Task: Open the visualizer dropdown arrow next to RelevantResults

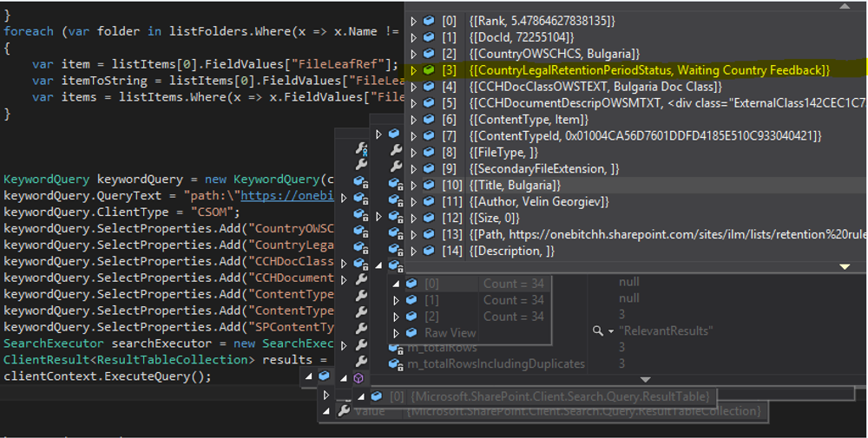Action: pos(611,331)
